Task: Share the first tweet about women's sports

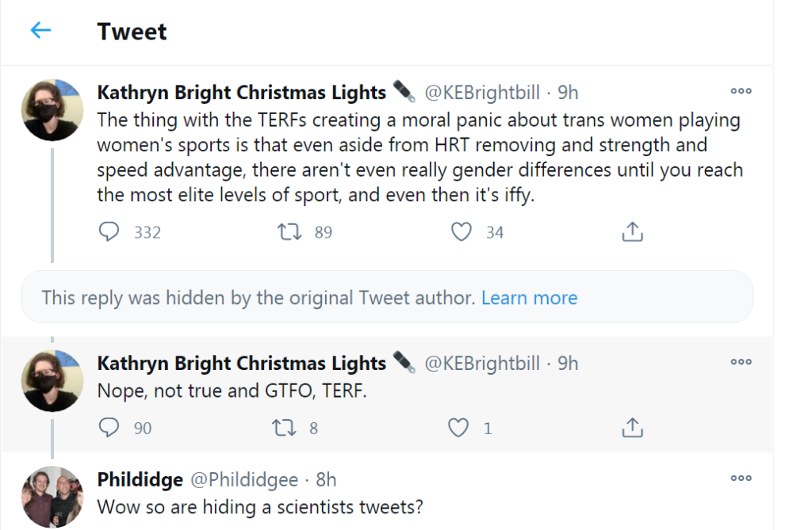Action: point(632,231)
